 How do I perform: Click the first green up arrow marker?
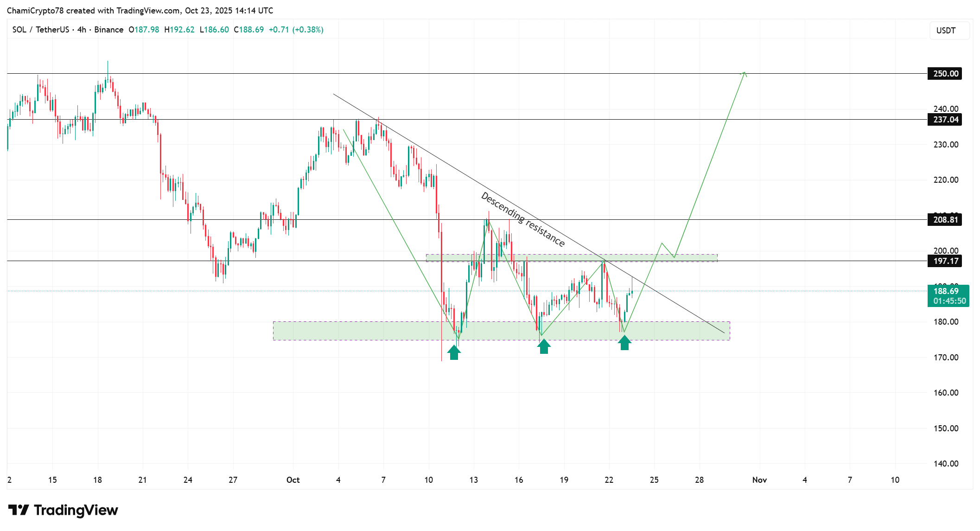pos(454,352)
